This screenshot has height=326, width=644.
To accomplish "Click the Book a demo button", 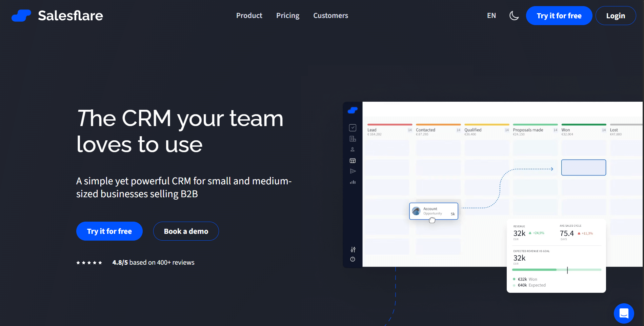I will [186, 231].
